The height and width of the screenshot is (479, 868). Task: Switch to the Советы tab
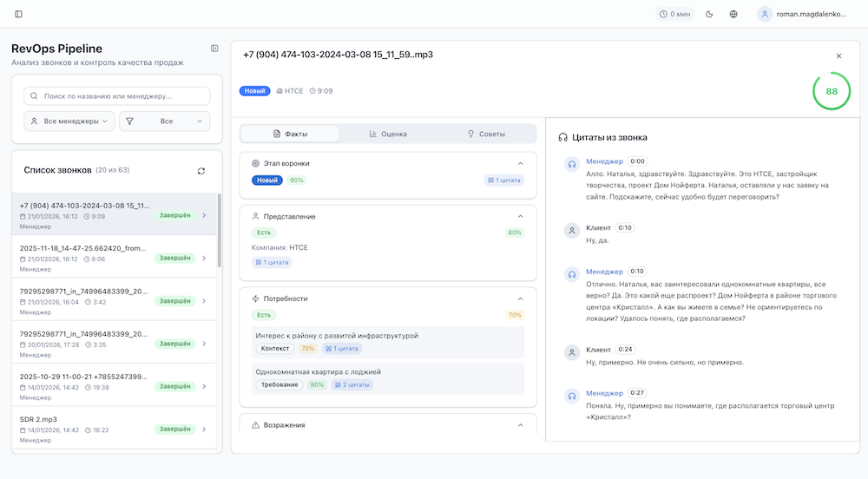coord(486,134)
